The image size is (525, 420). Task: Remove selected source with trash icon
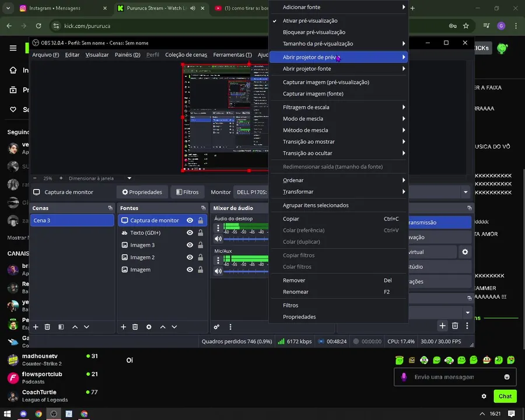click(135, 327)
